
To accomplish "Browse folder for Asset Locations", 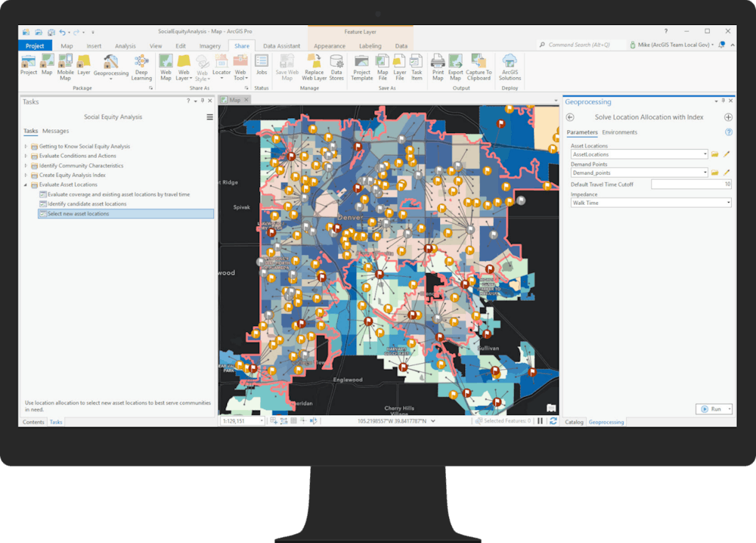I will point(715,154).
